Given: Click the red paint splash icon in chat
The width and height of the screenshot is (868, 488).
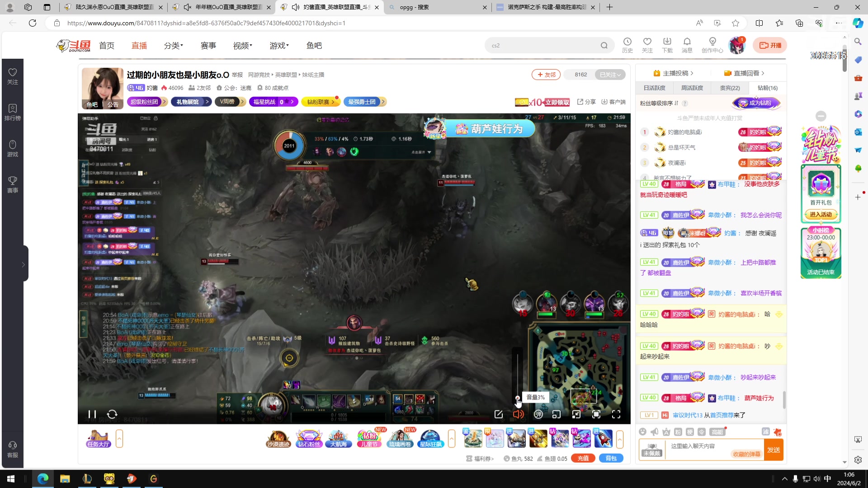Looking at the screenshot, I should point(778,432).
